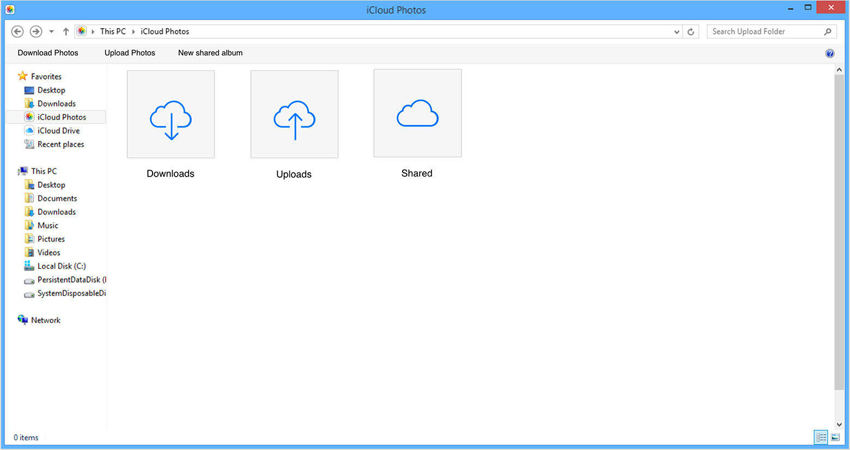Refresh the current folder view
The width and height of the screenshot is (850, 450).
[x=691, y=32]
